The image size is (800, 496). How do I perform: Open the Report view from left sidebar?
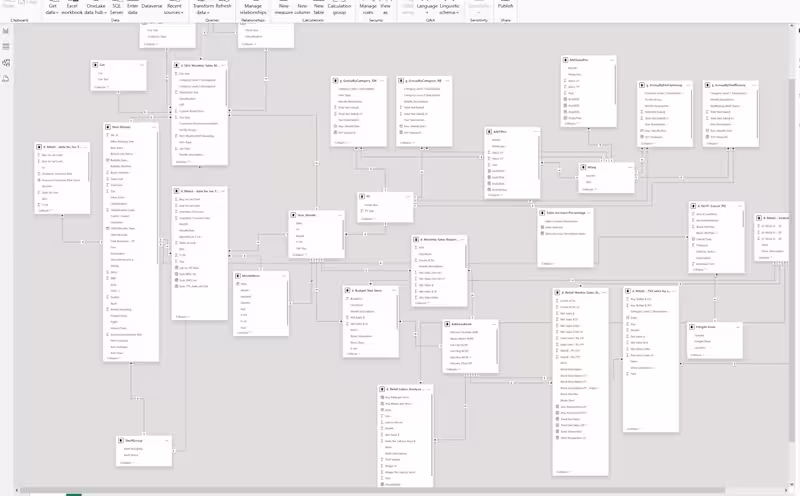click(6, 31)
